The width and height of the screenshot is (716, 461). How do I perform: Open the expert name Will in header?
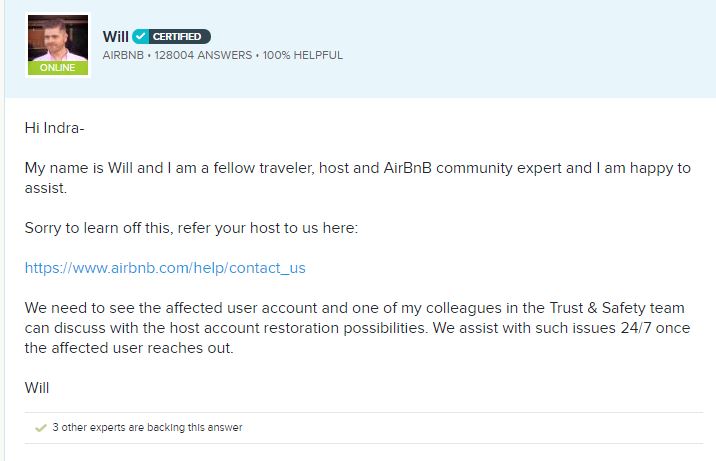[115, 37]
